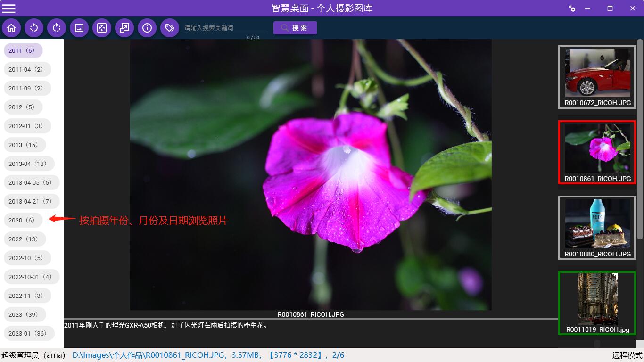Focus the search keyword input field
The width and height of the screenshot is (644, 362).
click(x=224, y=28)
